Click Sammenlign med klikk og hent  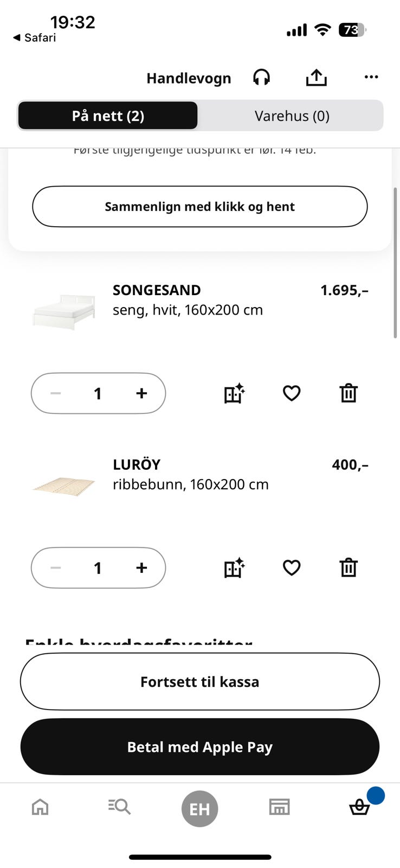(200, 207)
